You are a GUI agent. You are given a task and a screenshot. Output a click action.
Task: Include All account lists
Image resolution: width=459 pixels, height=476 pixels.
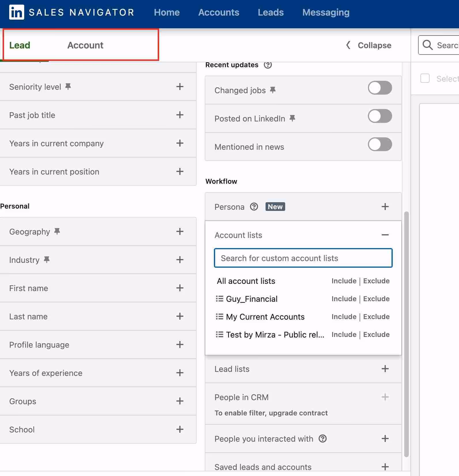(344, 281)
